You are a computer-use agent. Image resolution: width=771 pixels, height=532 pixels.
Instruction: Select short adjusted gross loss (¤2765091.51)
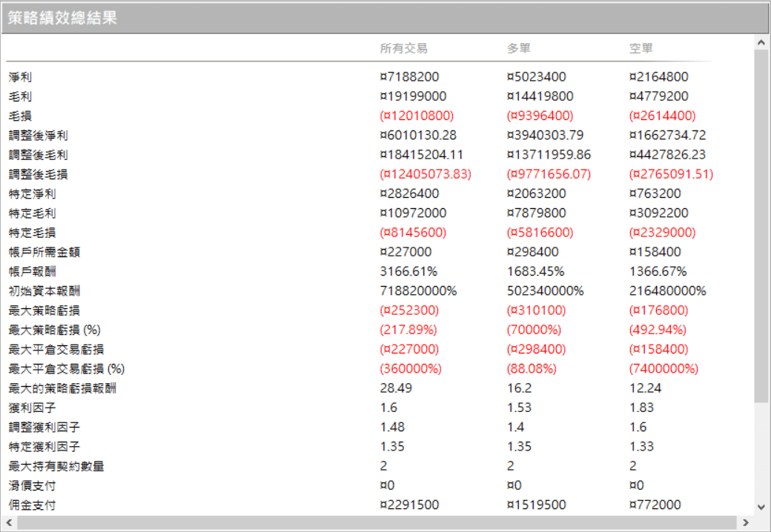click(x=671, y=174)
